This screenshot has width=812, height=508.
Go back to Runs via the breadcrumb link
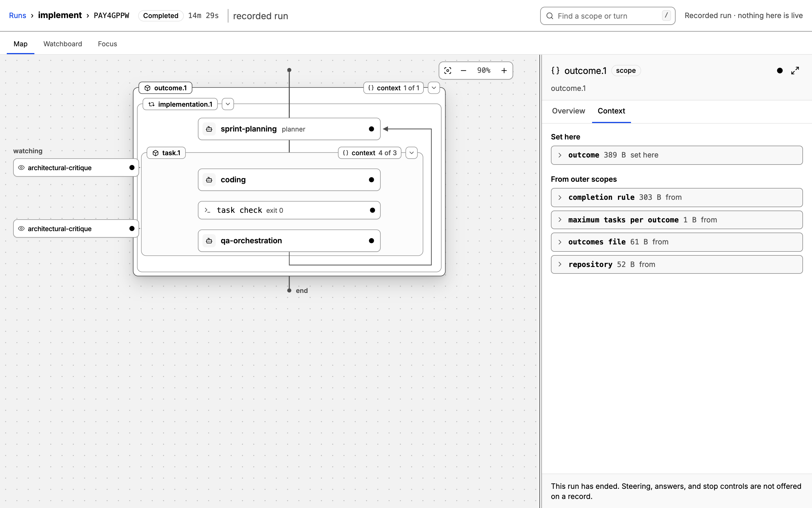(17, 16)
